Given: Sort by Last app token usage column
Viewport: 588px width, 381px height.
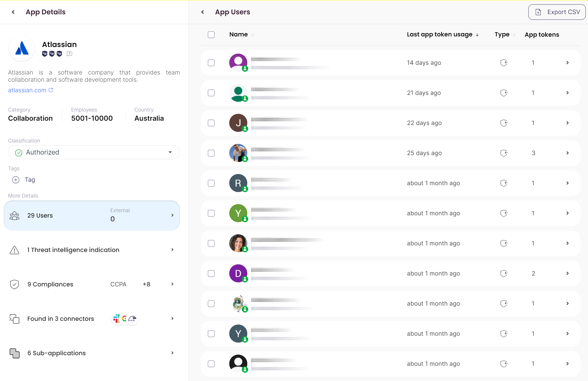Looking at the screenshot, I should pyautogui.click(x=443, y=34).
